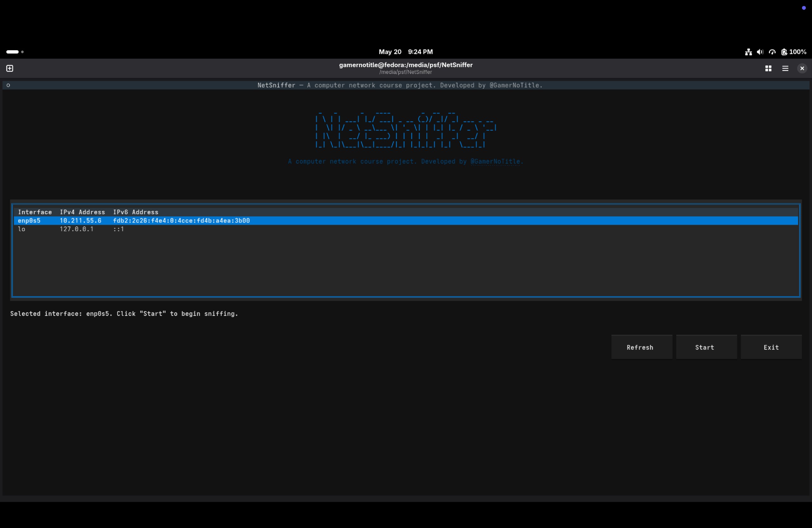Screen dimensions: 812x528
Task: Click the IPv6 Address column header
Action: pyautogui.click(x=136, y=212)
